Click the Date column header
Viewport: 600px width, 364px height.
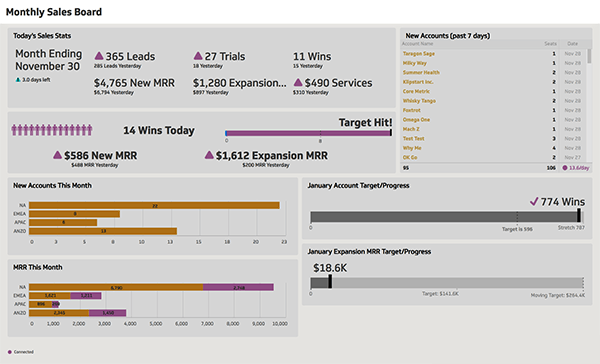click(572, 44)
